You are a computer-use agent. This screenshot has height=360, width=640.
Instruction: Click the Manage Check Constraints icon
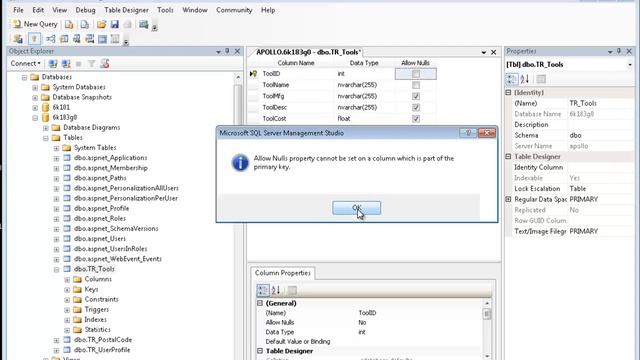coord(102,39)
